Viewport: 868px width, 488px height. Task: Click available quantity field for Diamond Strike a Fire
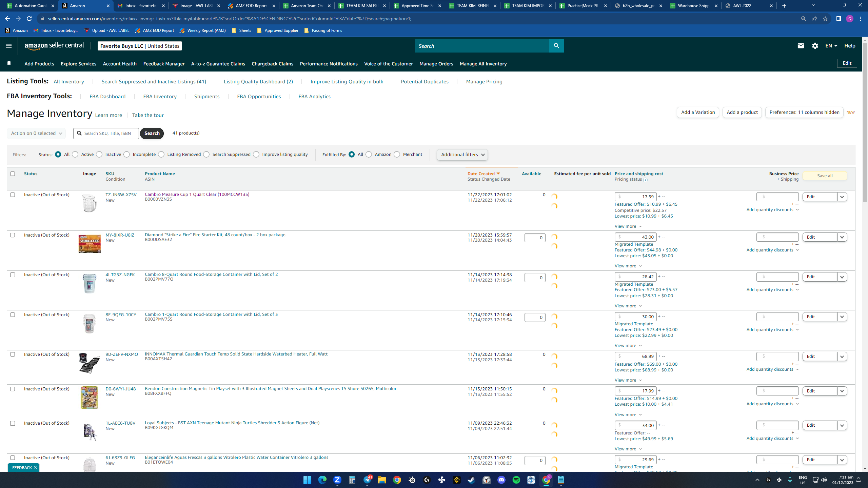[535, 238]
